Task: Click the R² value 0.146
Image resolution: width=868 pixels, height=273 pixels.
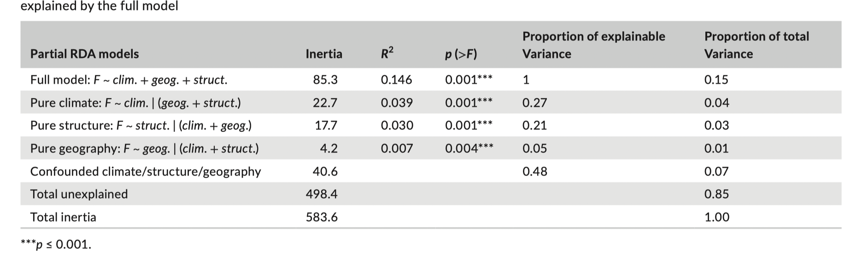Action: pyautogui.click(x=396, y=80)
